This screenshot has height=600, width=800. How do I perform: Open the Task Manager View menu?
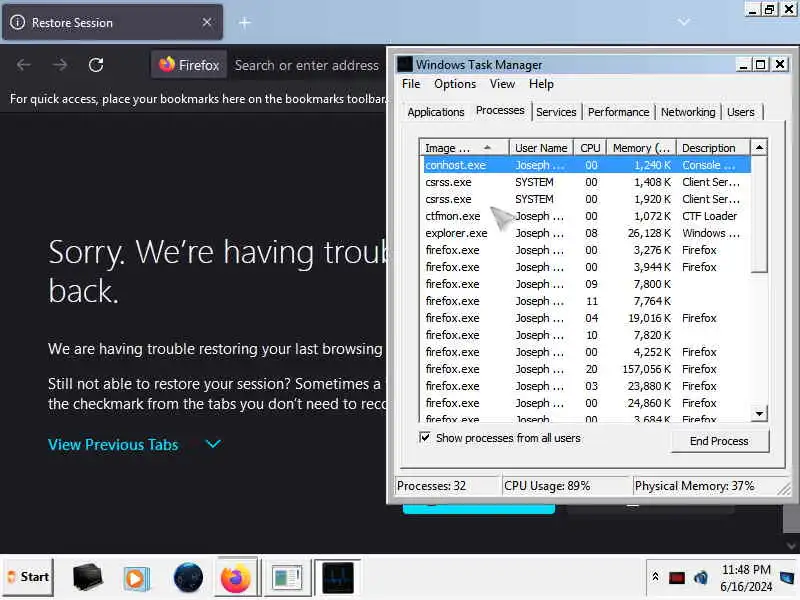(x=502, y=84)
